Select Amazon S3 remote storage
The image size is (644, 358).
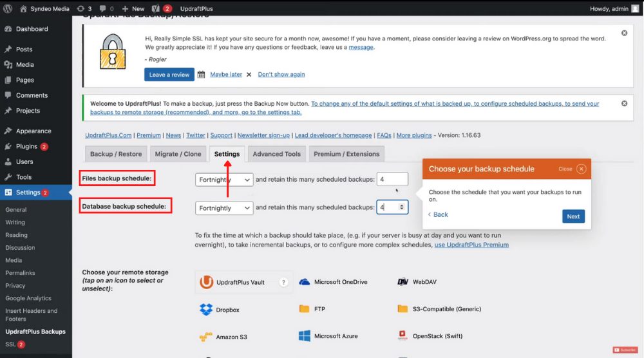[x=223, y=337]
